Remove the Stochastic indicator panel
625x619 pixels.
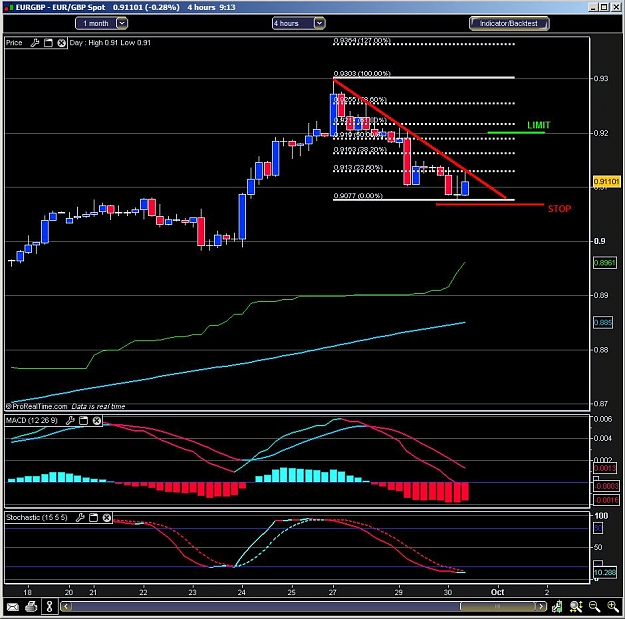point(107,517)
